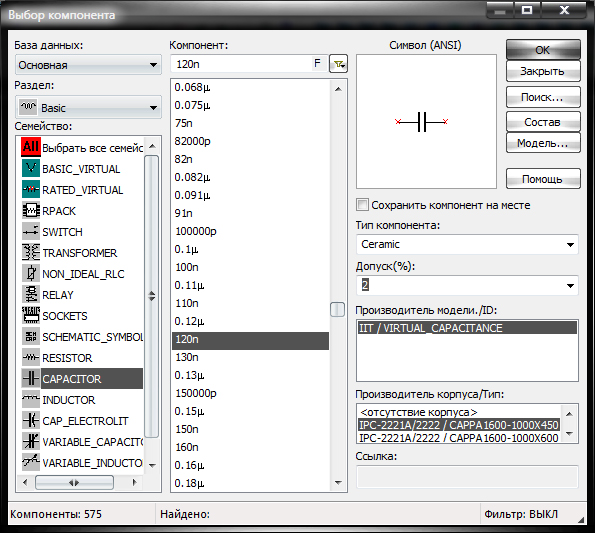This screenshot has height=533, width=595.
Task: Open the Допуск(%) dropdown arrow
Action: [x=570, y=285]
